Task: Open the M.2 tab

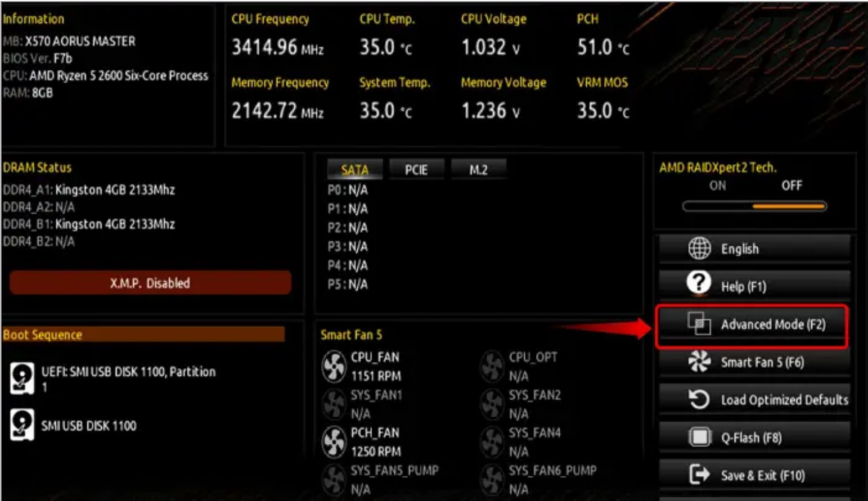Action: click(x=478, y=170)
